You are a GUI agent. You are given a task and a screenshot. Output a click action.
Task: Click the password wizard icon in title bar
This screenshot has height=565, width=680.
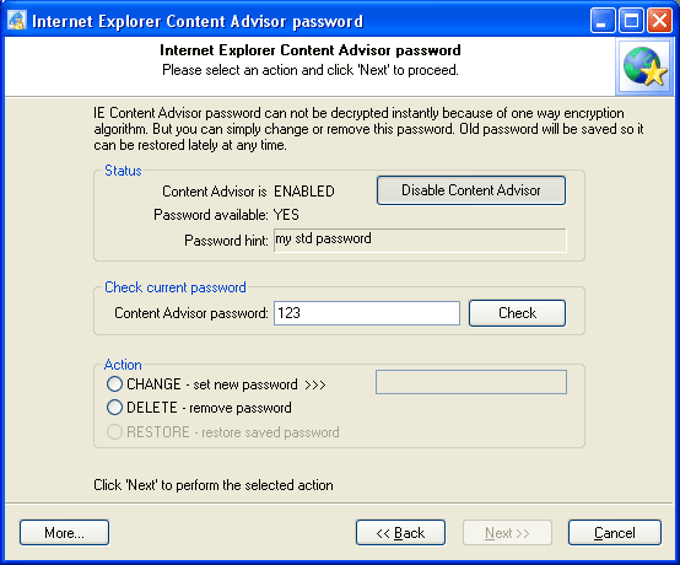(x=17, y=20)
